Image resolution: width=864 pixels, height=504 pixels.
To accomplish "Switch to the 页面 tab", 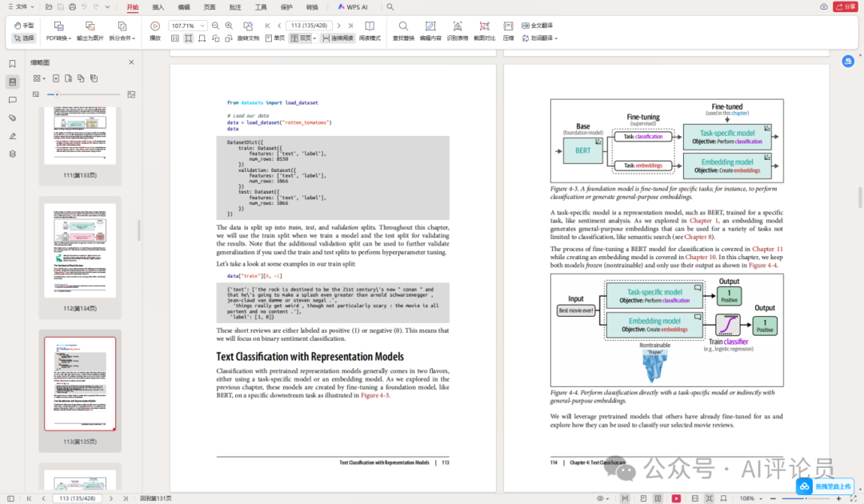I will tap(210, 7).
